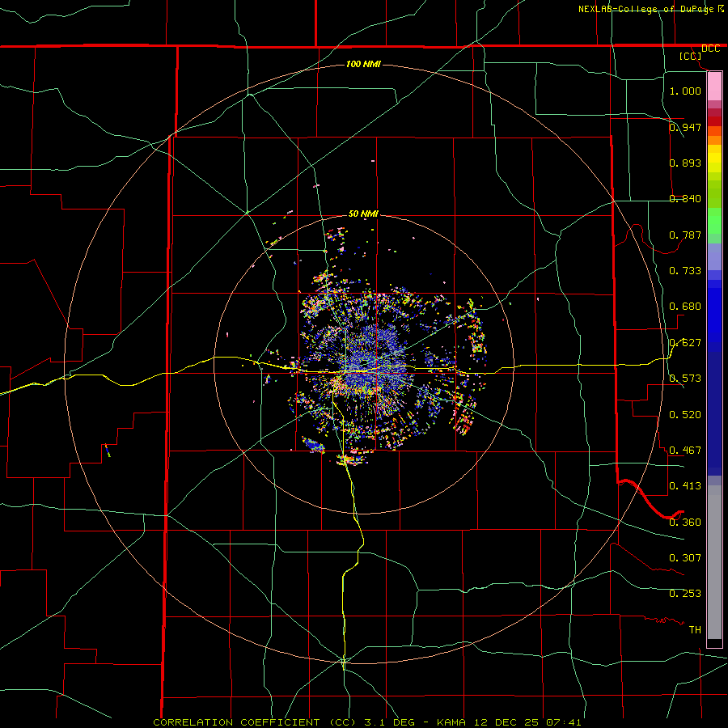
Task: Click the 0.947 scale value
Action: coord(685,127)
